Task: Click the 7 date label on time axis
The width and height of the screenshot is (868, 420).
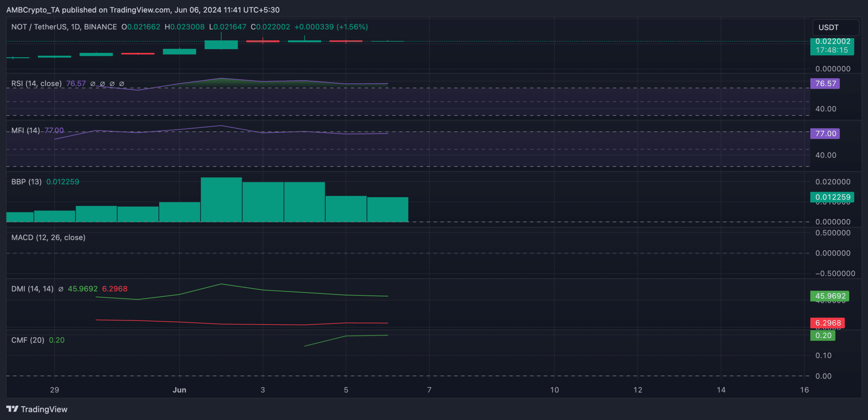Action: click(429, 390)
